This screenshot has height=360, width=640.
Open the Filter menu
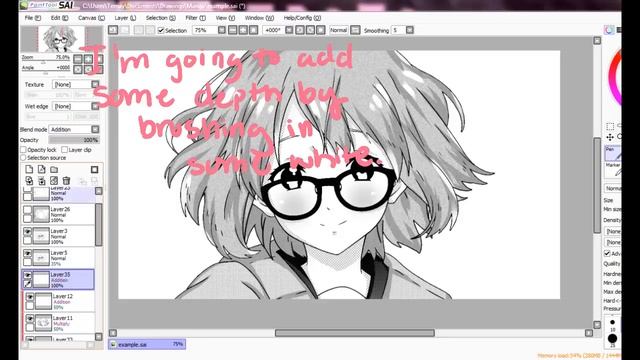point(196,18)
